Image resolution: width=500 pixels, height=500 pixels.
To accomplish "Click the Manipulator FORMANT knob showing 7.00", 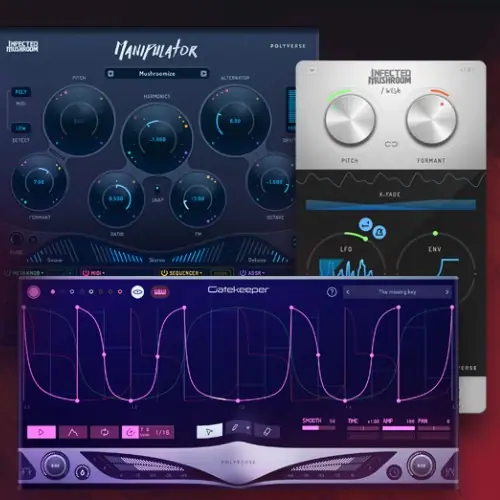I will (x=39, y=182).
